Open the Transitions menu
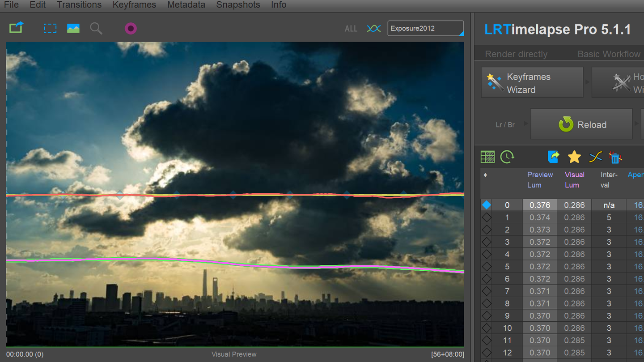Viewport: 644px width, 362px height. (79, 5)
